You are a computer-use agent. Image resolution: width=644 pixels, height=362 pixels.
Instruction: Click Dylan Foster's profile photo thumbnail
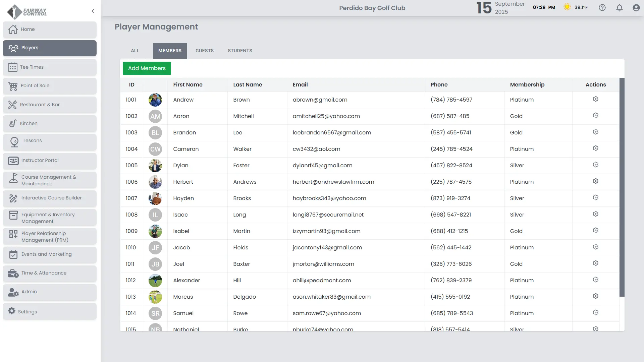155,166
